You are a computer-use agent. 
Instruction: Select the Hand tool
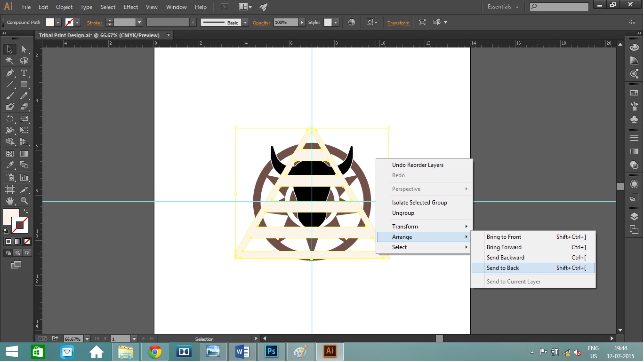click(x=10, y=201)
